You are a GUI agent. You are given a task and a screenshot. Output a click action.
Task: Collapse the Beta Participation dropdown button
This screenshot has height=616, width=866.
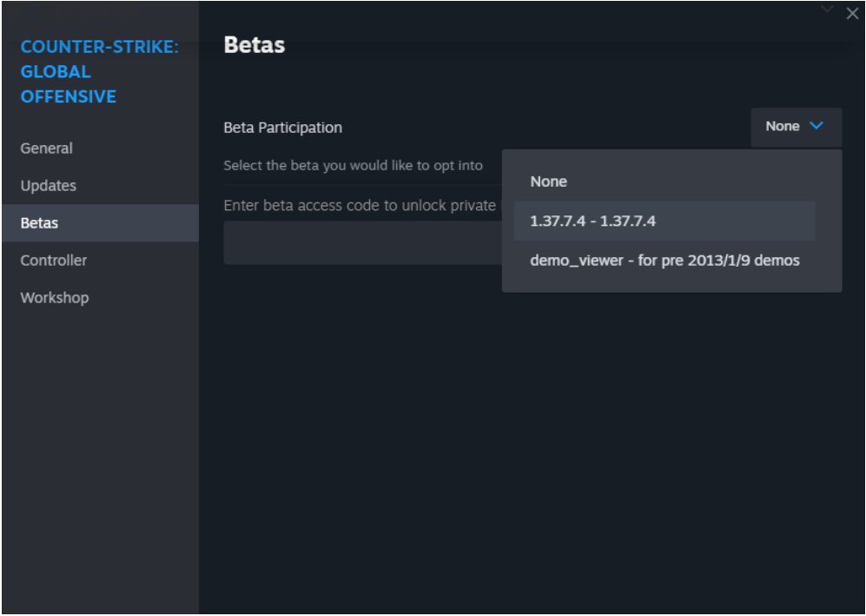click(x=796, y=127)
